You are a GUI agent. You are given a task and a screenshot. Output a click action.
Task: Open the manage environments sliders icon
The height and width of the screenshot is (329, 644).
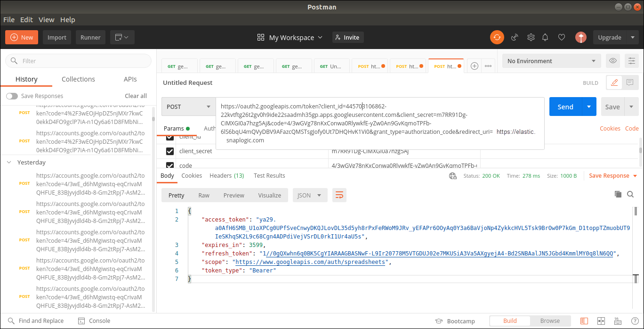(x=631, y=61)
